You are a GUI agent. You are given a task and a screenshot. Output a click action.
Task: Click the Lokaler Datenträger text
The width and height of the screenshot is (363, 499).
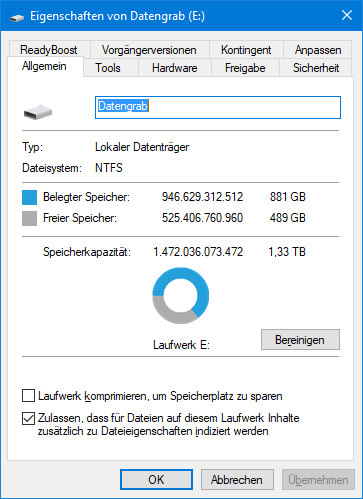click(142, 147)
